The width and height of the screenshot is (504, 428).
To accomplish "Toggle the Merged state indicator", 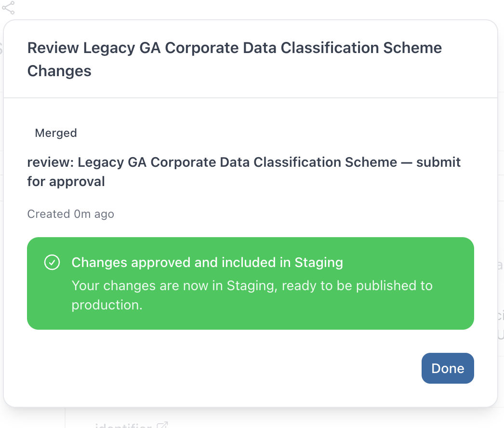I will 56,133.
